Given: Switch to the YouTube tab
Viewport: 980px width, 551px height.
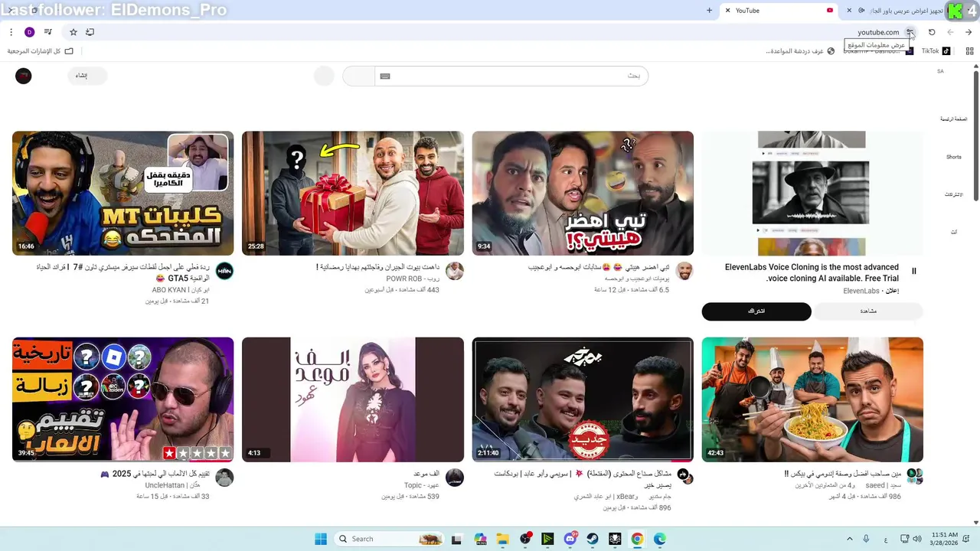Looking at the screenshot, I should click(x=781, y=11).
